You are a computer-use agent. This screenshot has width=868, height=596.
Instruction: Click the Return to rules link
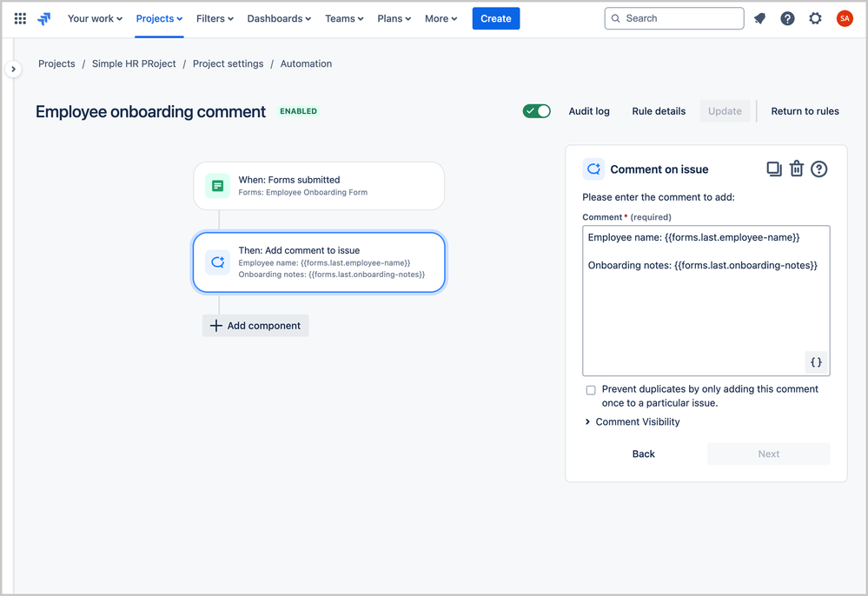pyautogui.click(x=805, y=111)
